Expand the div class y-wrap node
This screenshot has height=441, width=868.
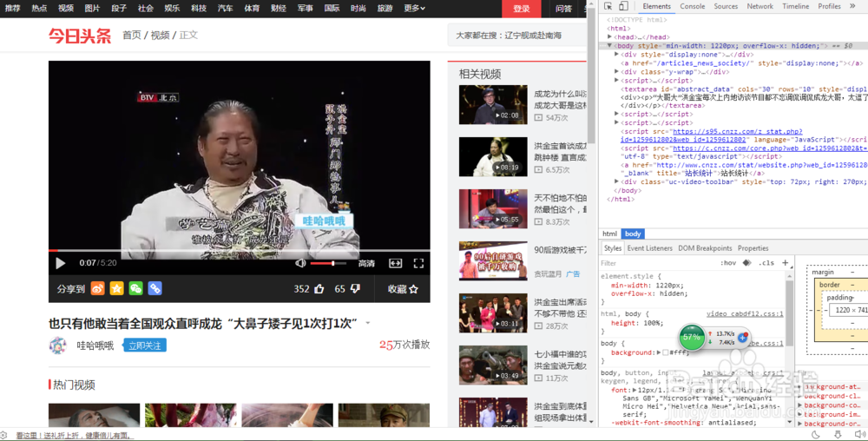pyautogui.click(x=616, y=72)
